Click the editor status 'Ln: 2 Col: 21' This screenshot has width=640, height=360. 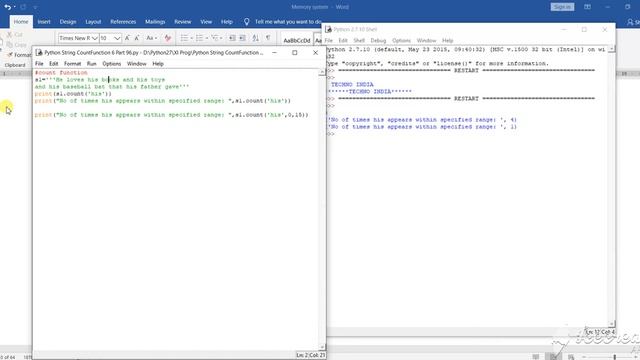[x=310, y=355]
